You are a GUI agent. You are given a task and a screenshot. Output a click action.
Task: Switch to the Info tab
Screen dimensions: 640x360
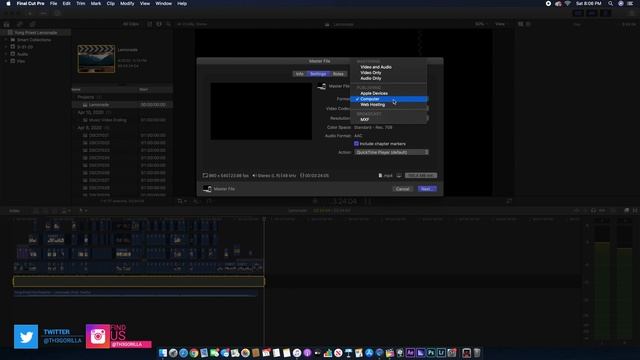(x=300, y=74)
